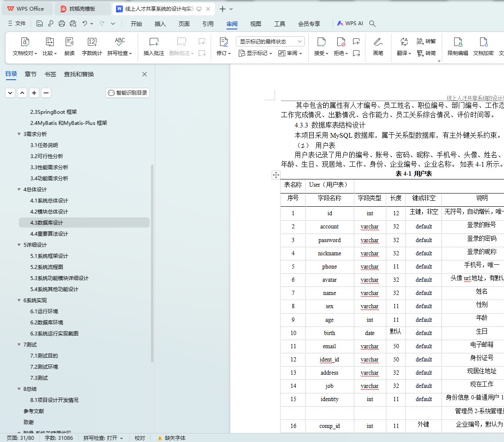The height and width of the screenshot is (442, 504).
Task: Open the 拼写检查: 打开 status dropdown
Action: click(x=103, y=438)
